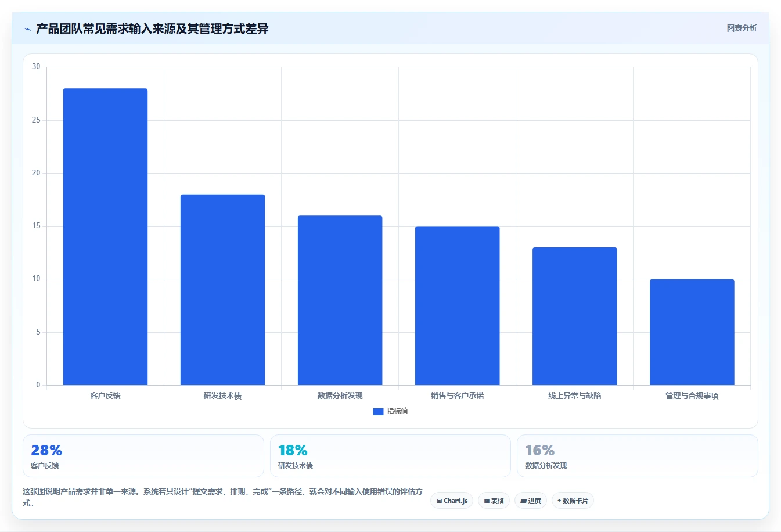Click the 指标值 legend label

click(x=398, y=411)
